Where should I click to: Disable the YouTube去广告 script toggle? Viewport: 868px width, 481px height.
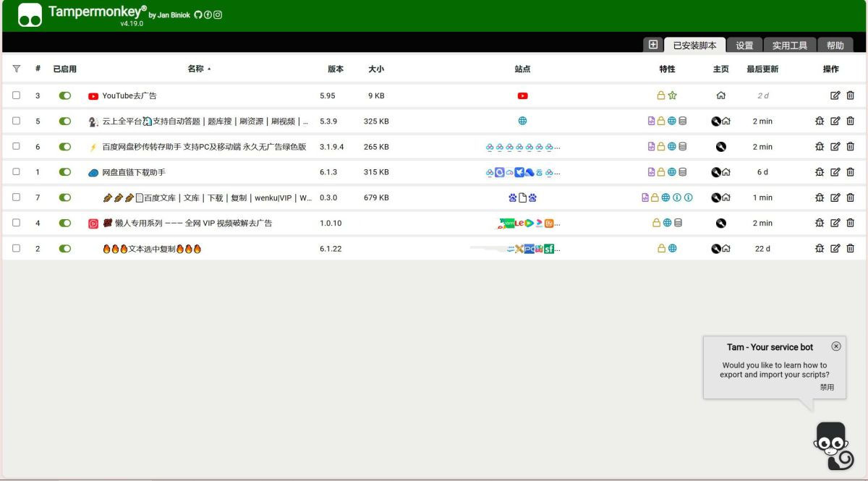pyautogui.click(x=65, y=95)
